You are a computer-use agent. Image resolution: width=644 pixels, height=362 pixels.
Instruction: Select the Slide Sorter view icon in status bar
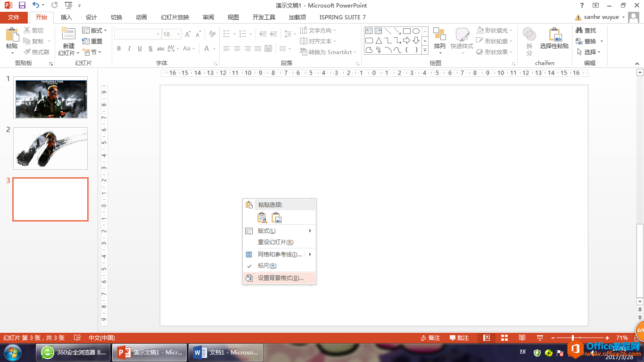click(x=504, y=338)
